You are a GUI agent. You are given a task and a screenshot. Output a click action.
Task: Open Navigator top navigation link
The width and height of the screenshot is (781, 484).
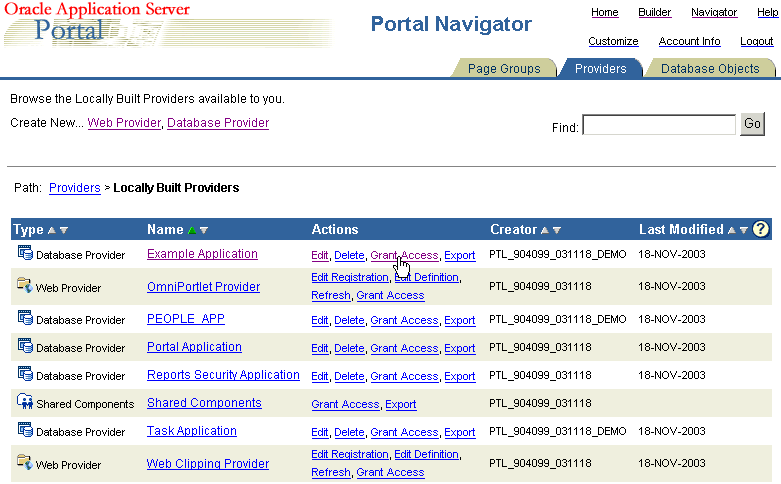[714, 12]
